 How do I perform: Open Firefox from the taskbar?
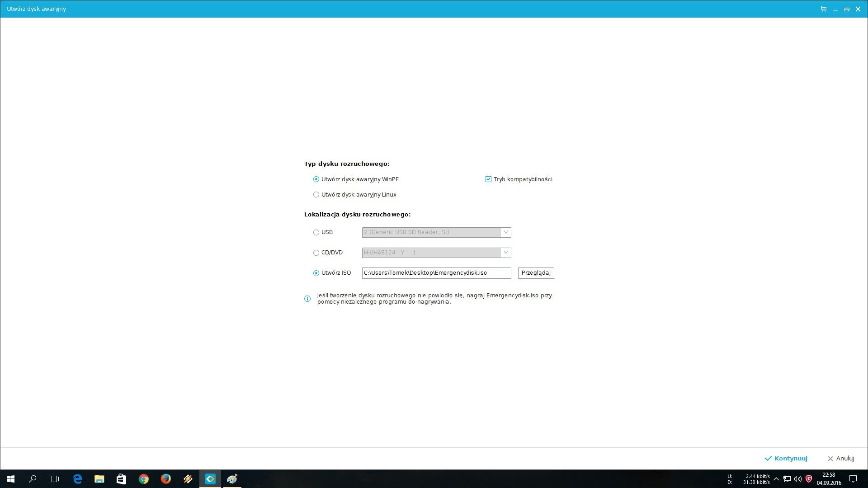point(166,479)
